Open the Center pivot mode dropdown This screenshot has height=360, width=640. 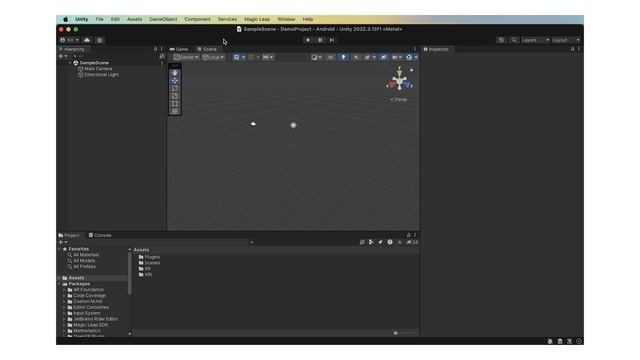click(186, 57)
